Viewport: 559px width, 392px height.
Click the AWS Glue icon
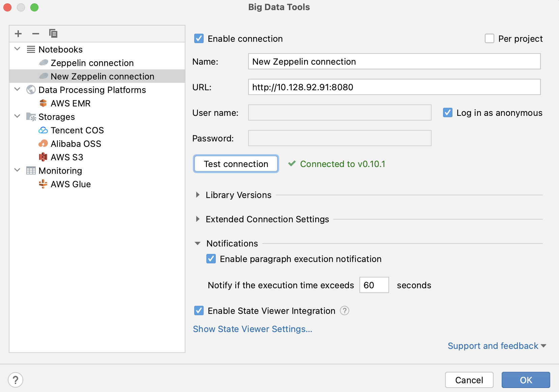click(43, 184)
